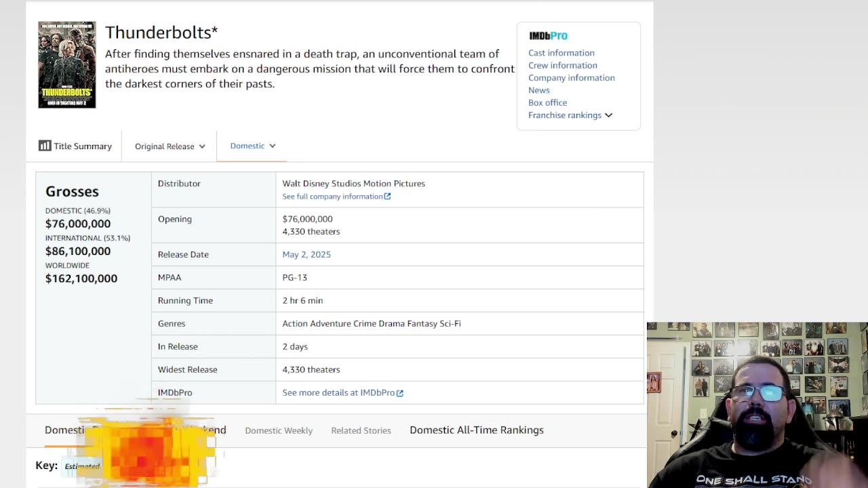Open the News link in IMDbPro box
This screenshot has height=488, width=868.
click(x=539, y=90)
